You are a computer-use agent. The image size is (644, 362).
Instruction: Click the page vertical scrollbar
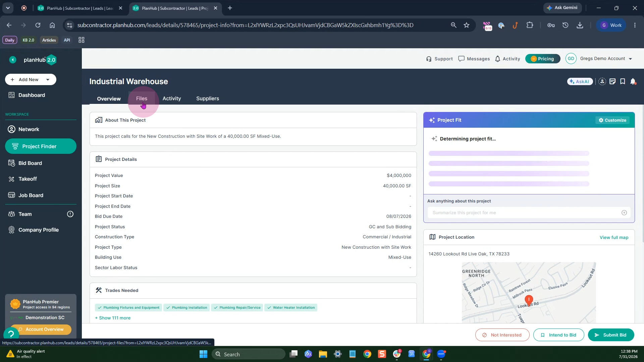pyautogui.click(x=643, y=173)
